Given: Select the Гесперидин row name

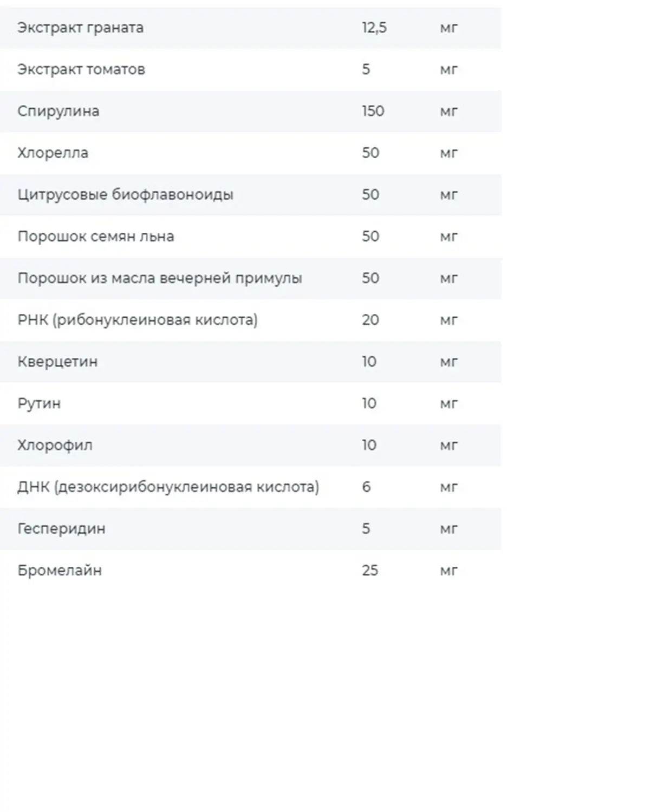Looking at the screenshot, I should point(61,529).
